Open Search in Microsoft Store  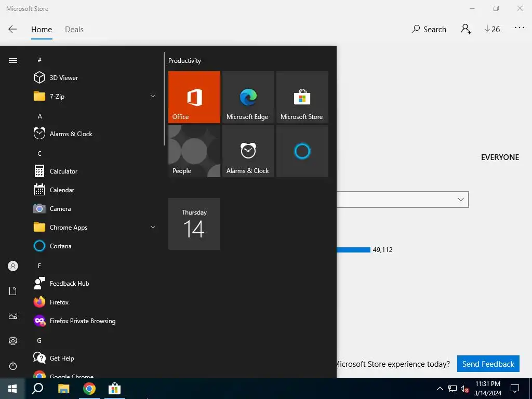429,30
